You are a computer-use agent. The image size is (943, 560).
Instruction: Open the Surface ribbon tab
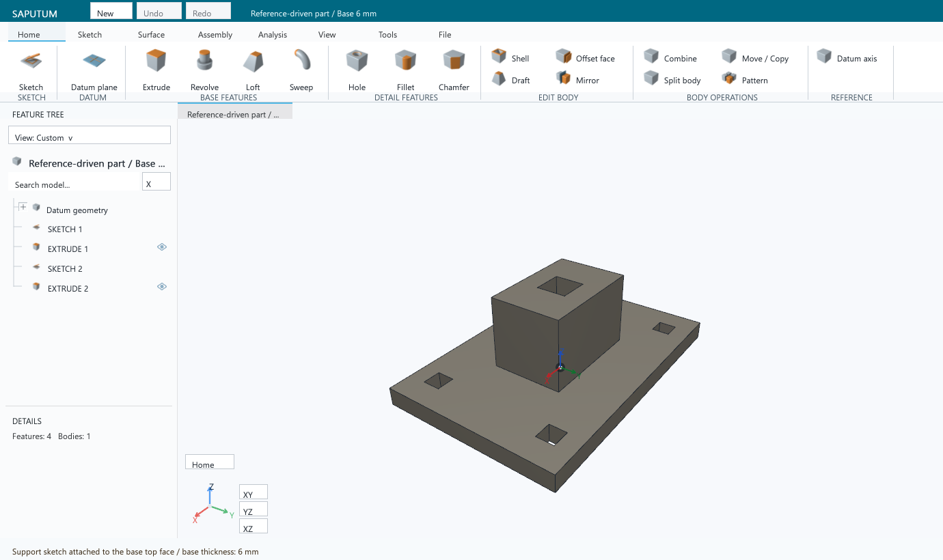(x=151, y=34)
